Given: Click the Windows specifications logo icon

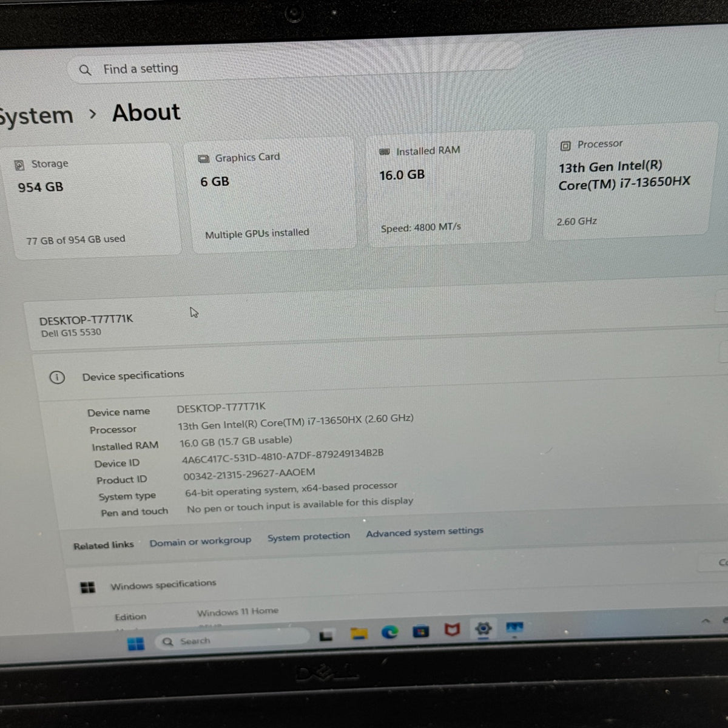Looking at the screenshot, I should point(88,587).
